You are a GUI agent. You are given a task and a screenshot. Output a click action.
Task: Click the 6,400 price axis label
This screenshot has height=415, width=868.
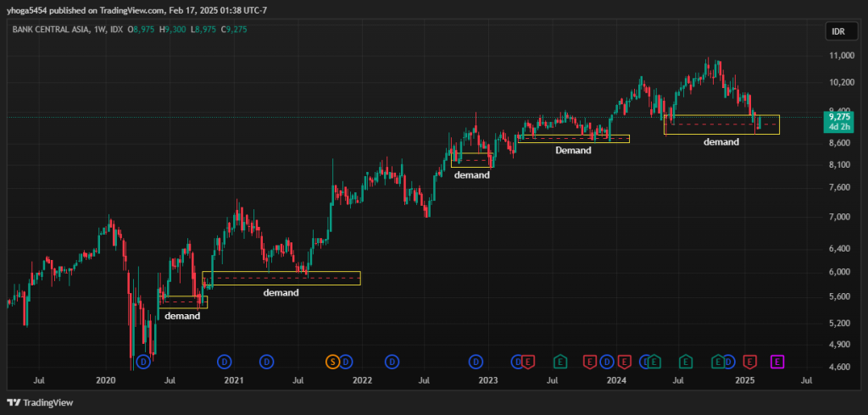click(840, 248)
